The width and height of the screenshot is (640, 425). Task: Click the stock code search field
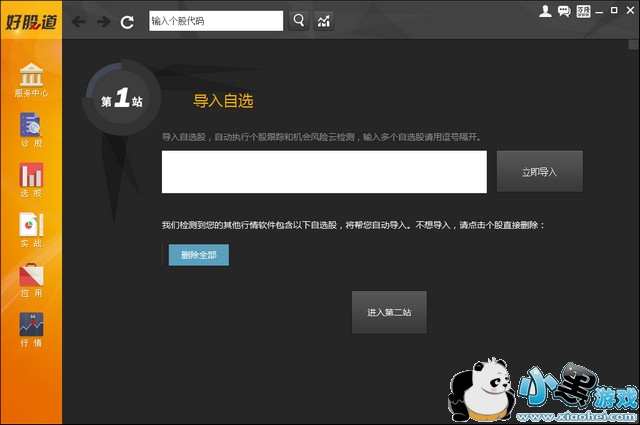click(216, 21)
